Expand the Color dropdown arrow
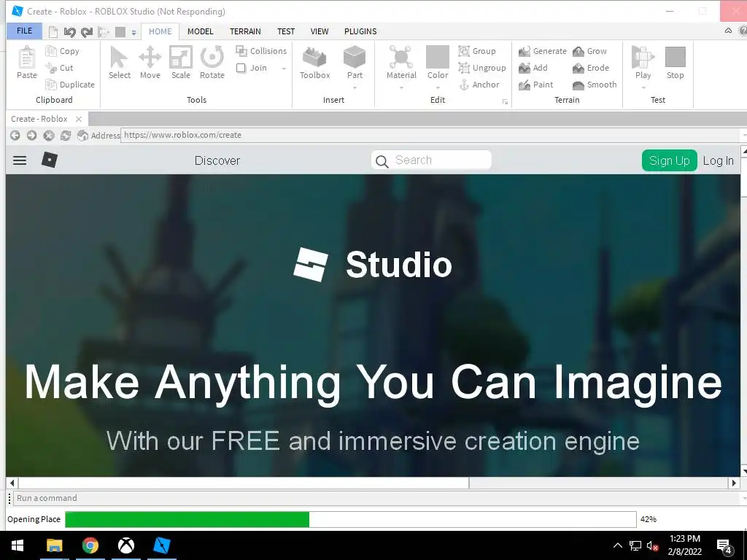This screenshot has width=747, height=560. (x=438, y=87)
